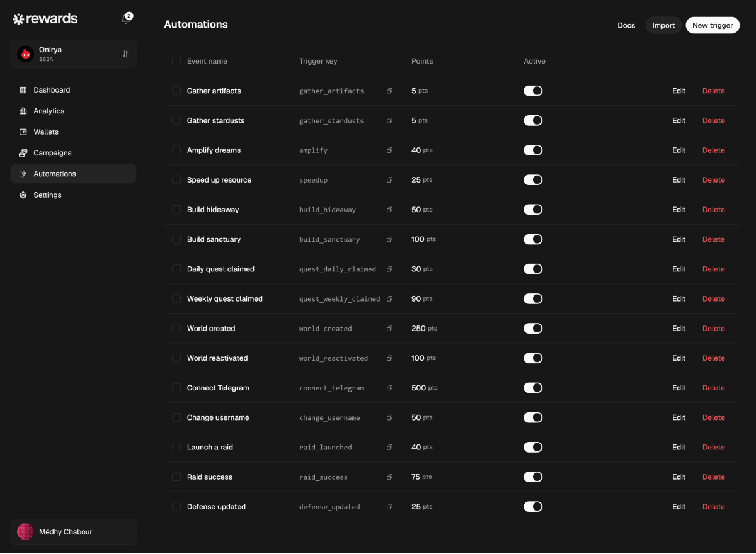Expand the Onirya workspace switcher arrows
Image resolution: width=756 pixels, height=554 pixels.
point(125,54)
